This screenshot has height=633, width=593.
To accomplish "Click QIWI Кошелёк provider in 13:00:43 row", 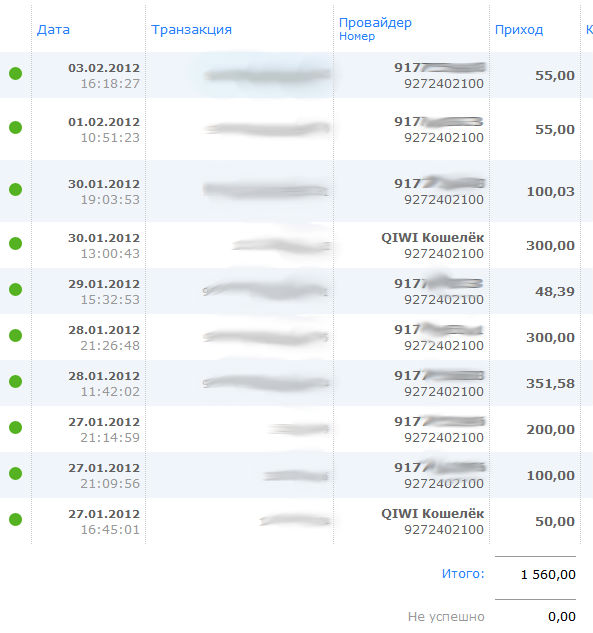I will [432, 238].
